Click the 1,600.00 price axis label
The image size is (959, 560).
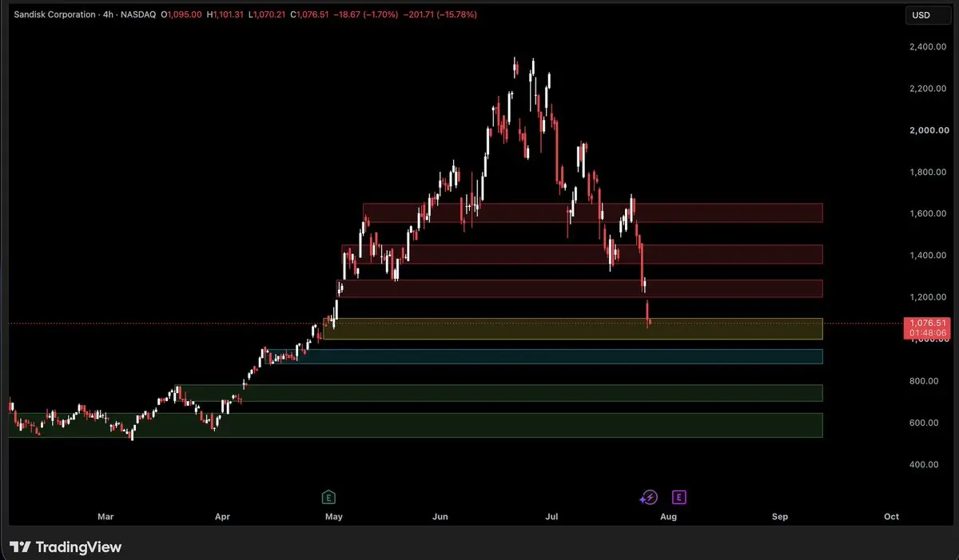click(928, 213)
